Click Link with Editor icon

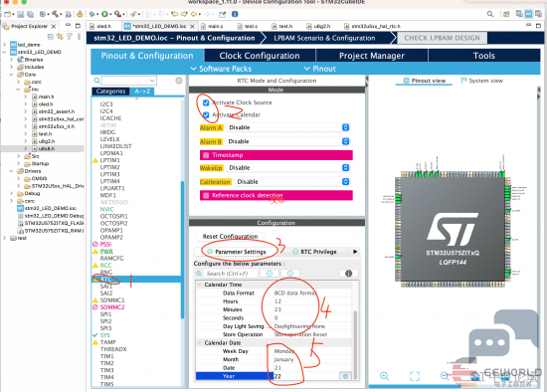(60, 36)
